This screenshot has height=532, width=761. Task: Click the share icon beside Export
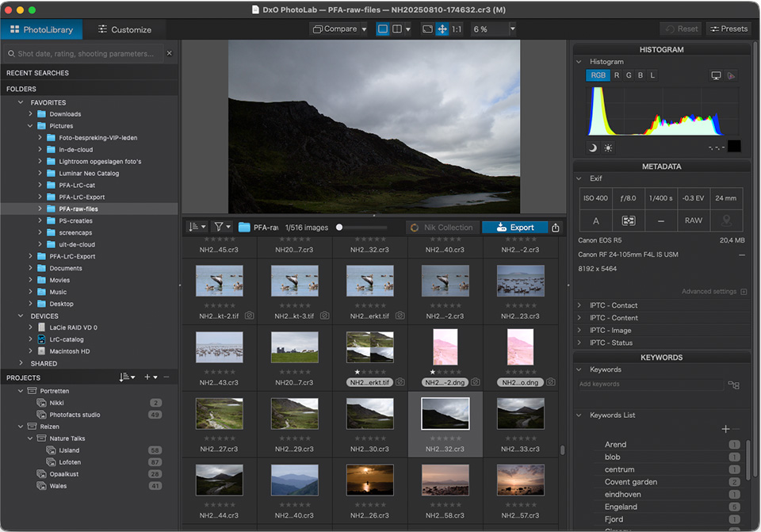[x=556, y=228]
